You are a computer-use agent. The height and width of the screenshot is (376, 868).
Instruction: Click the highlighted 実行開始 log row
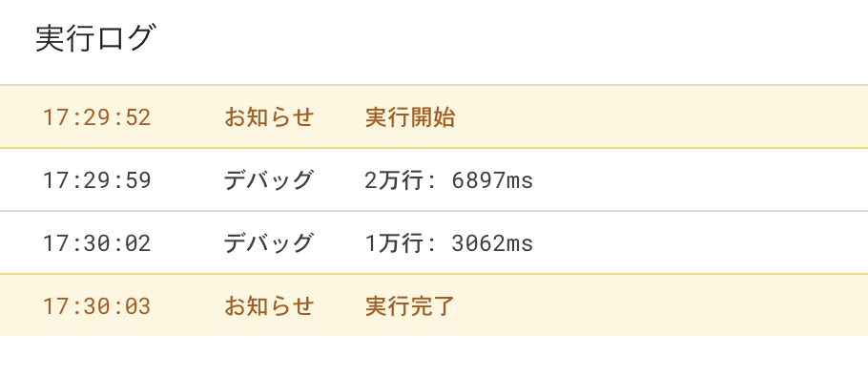click(434, 116)
